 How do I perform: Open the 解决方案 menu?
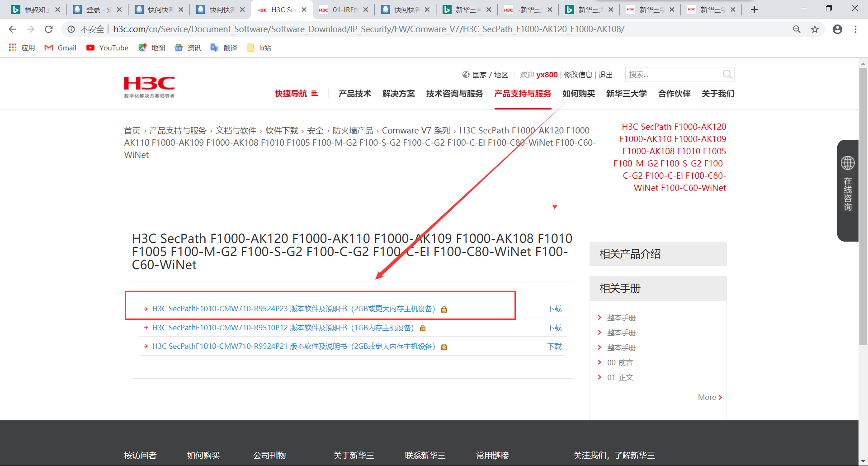399,94
